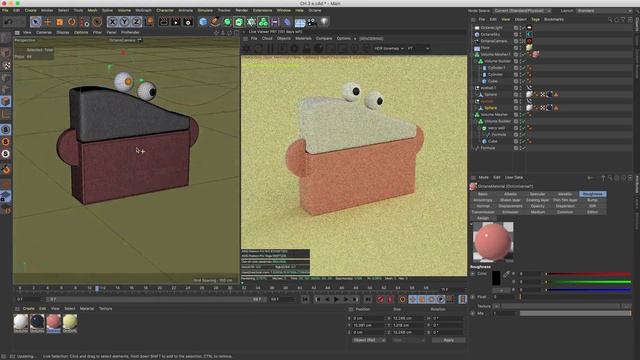Open the Albedo material tab
640x360 pixels.
click(x=510, y=194)
